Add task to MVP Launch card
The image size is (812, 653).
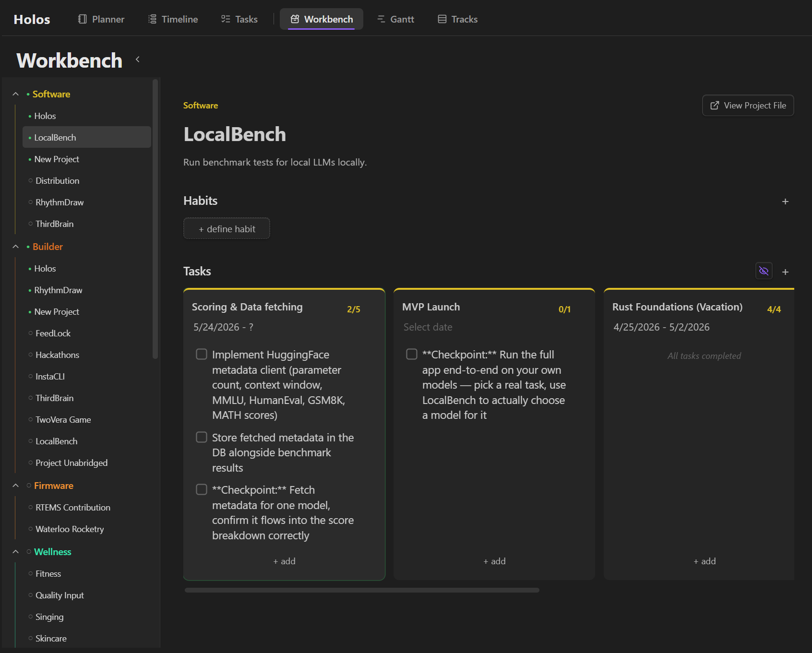pos(494,561)
